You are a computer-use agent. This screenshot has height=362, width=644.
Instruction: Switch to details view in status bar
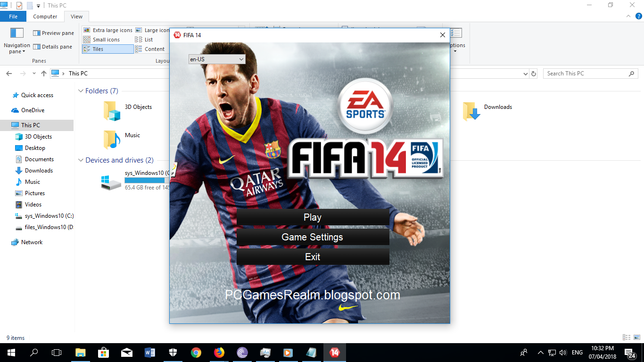pyautogui.click(x=626, y=337)
